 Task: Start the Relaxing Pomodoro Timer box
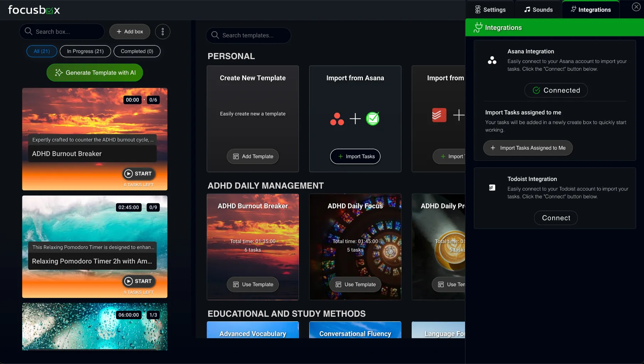coord(139,281)
